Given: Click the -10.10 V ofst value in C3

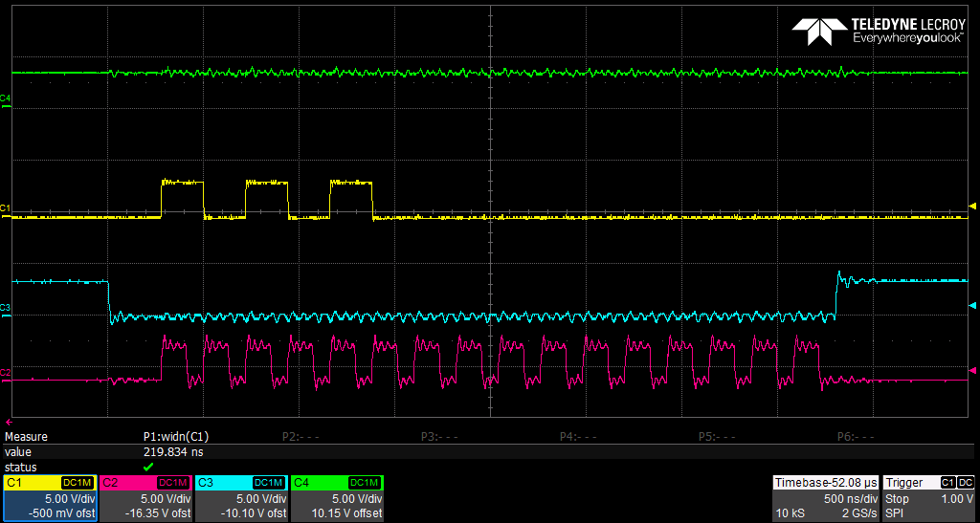Looking at the screenshot, I should [x=253, y=513].
